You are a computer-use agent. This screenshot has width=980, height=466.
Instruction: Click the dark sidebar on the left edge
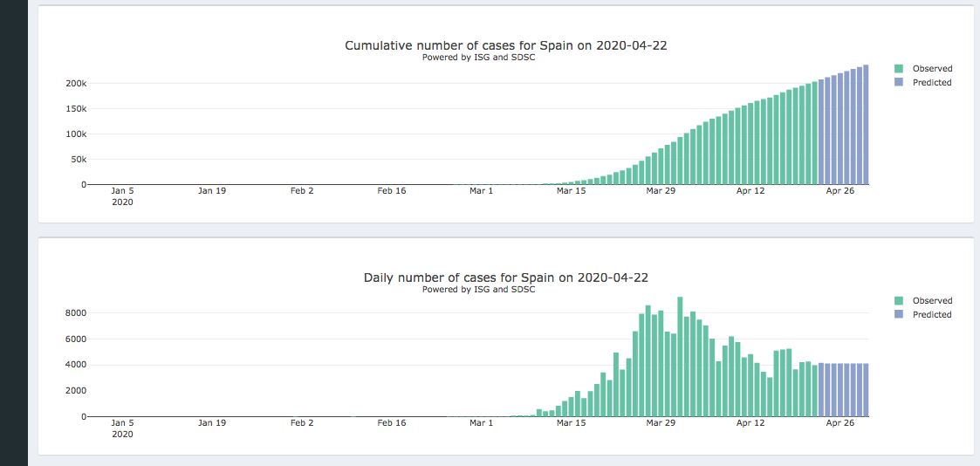pyautogui.click(x=13, y=233)
